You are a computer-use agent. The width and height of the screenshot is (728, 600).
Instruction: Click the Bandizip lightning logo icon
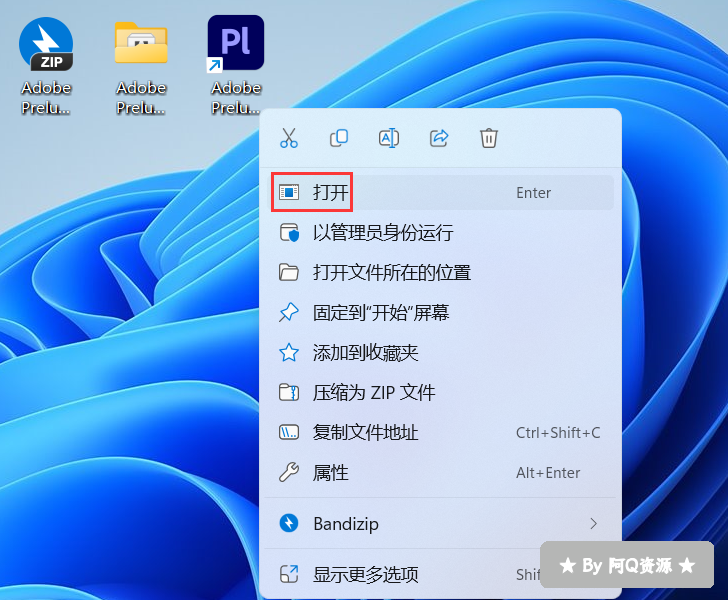click(289, 523)
